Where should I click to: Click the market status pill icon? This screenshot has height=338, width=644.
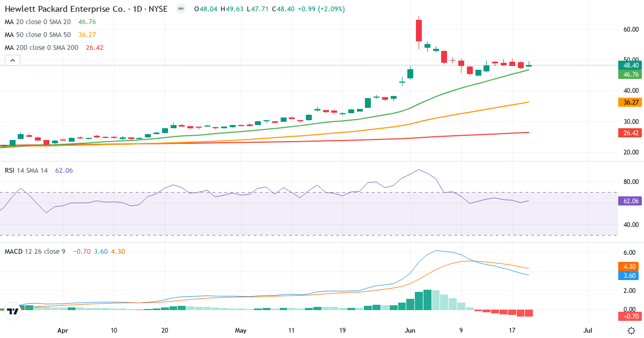pos(181,9)
